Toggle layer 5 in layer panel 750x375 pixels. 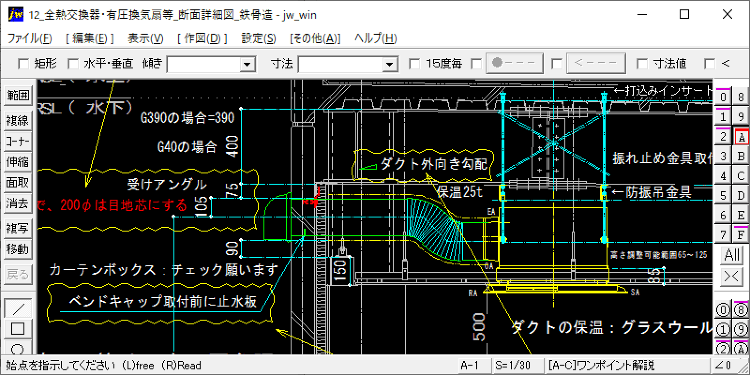click(724, 196)
